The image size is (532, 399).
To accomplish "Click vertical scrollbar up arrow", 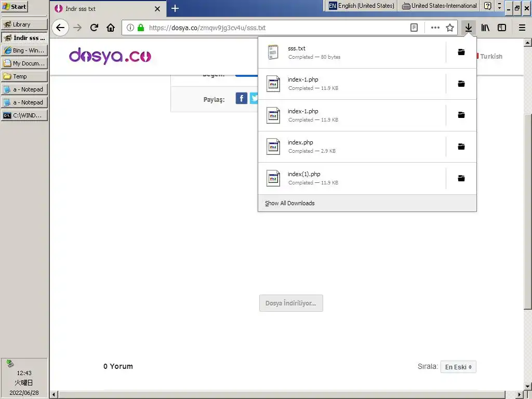I will click(528, 43).
